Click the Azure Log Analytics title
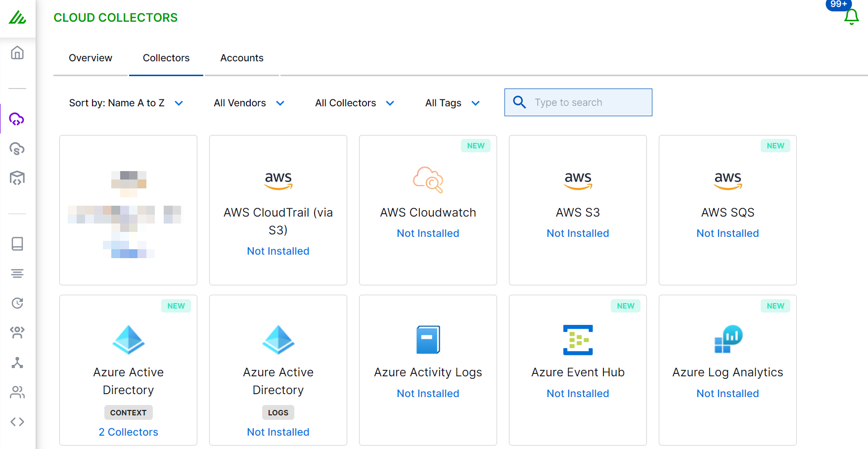This screenshot has height=449, width=868. [728, 372]
